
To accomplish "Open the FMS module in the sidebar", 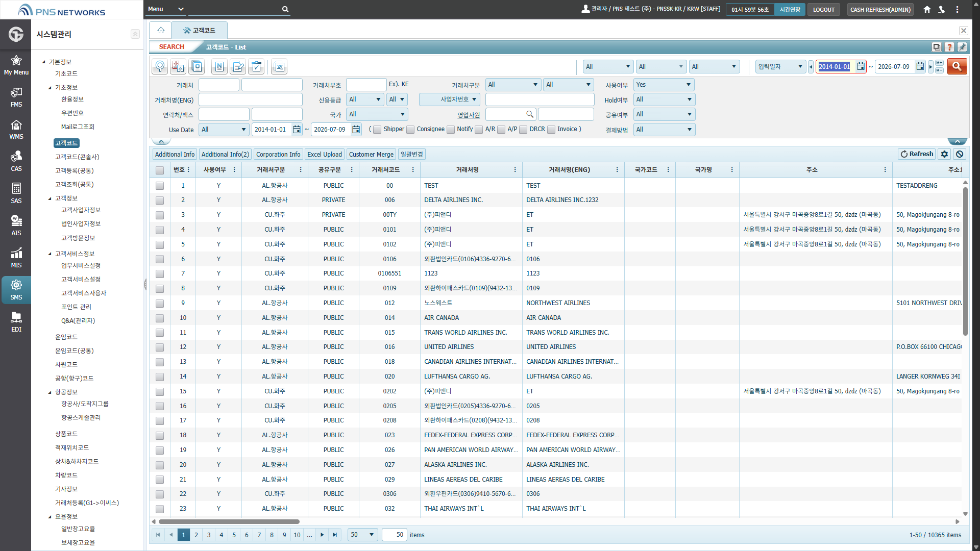I will point(16,97).
